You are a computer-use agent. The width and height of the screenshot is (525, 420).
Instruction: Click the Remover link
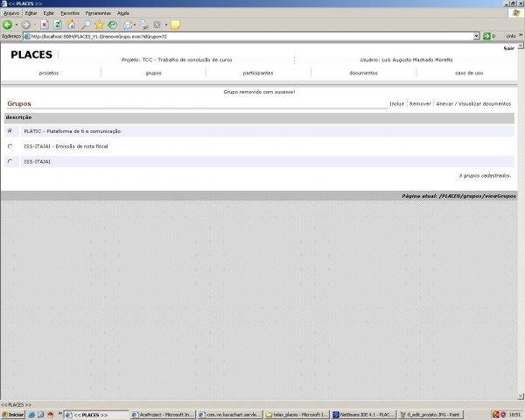[420, 104]
